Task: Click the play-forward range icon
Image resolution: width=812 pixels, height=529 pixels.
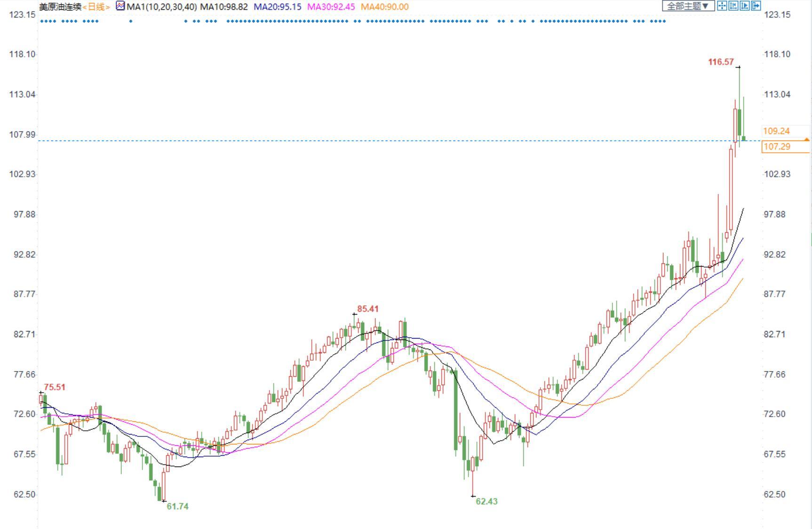Action: point(744,6)
